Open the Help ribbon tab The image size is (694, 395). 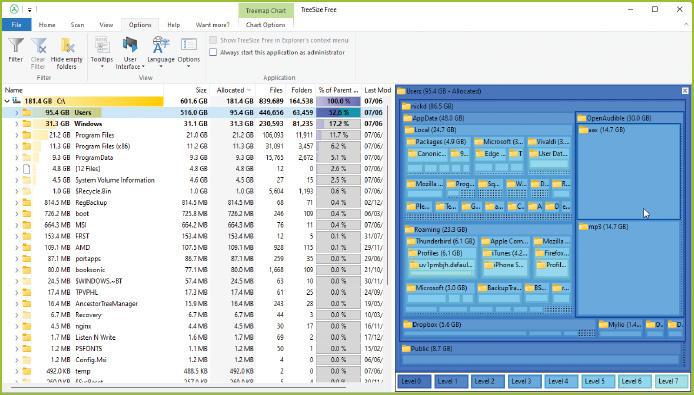[174, 25]
